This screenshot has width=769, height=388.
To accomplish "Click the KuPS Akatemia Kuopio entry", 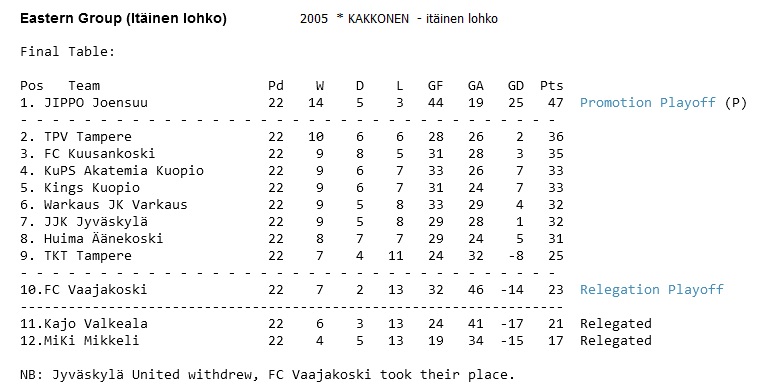I will 124,171.
